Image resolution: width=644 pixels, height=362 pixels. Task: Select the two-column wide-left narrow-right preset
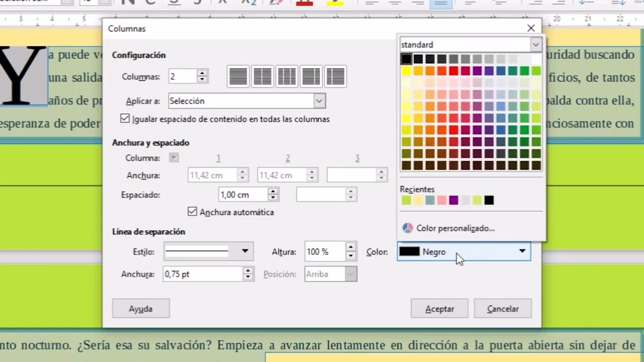pyautogui.click(x=311, y=77)
